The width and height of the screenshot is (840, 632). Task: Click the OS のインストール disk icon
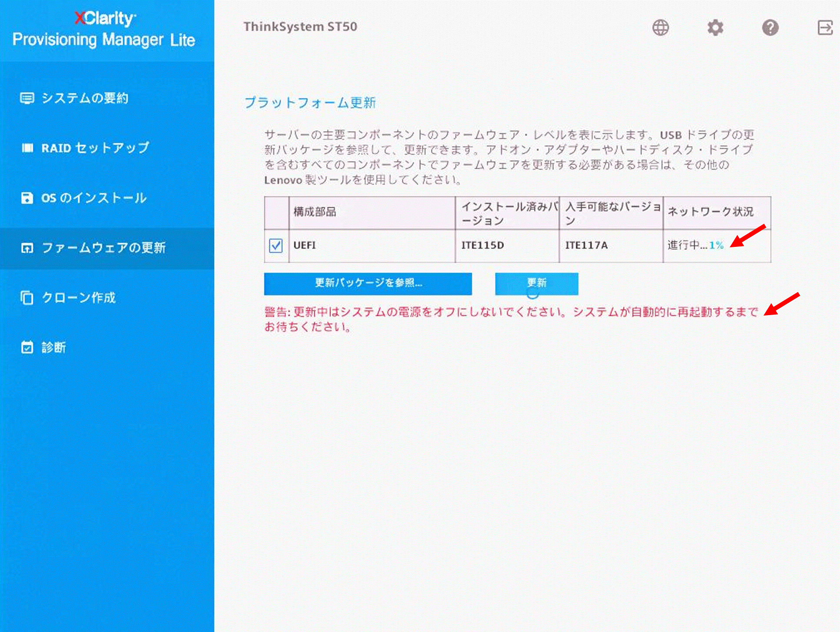pos(27,198)
